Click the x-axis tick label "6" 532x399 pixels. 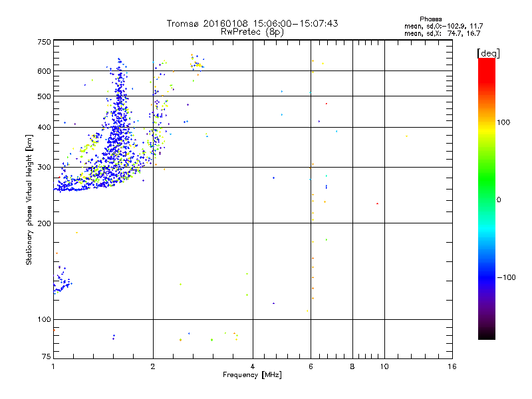311,366
